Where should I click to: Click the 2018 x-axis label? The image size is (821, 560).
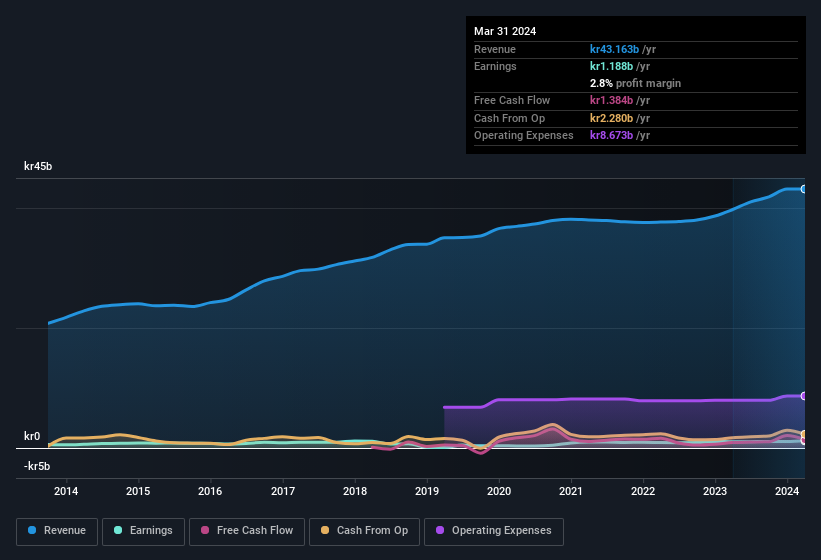tap(354, 491)
